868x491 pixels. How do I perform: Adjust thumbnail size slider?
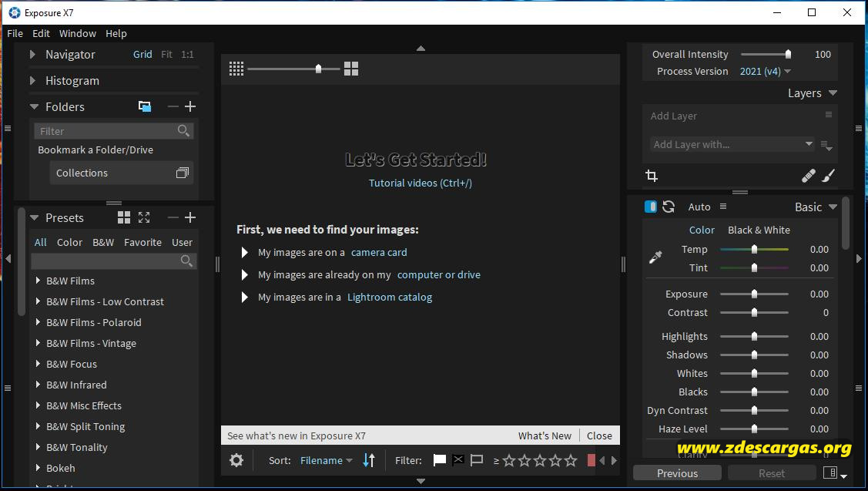318,69
